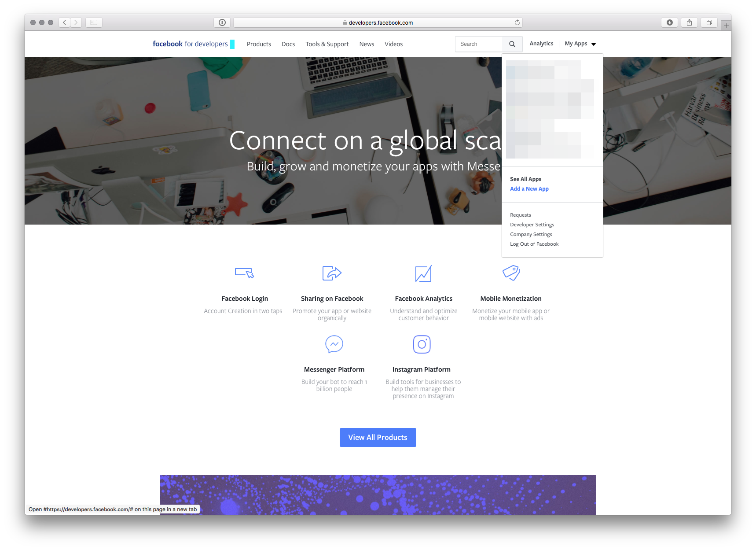756x550 pixels.
Task: Show downloads in the Safari toolbar
Action: tap(669, 22)
